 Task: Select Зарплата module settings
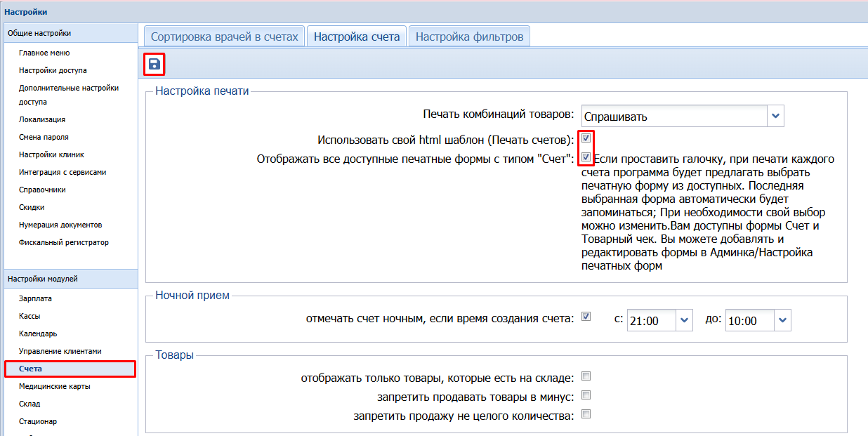35,298
